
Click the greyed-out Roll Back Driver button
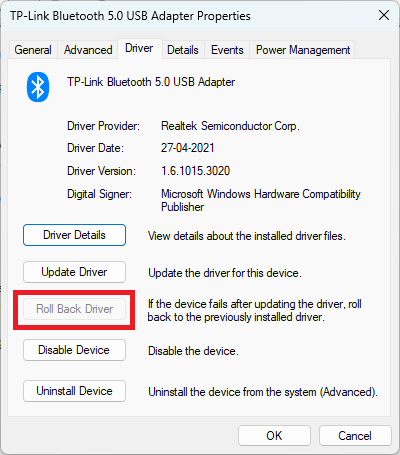74,309
